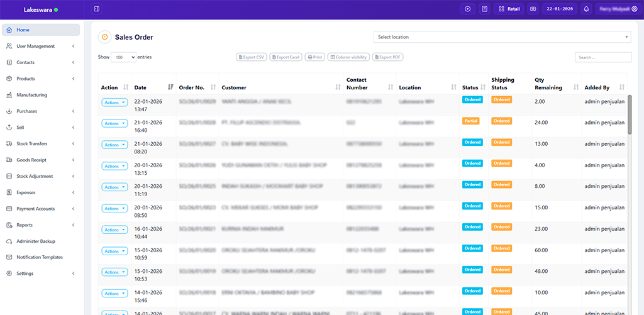Open the Show entries count dropdown
Viewport: 644px width, 315px height.
pyautogui.click(x=124, y=57)
